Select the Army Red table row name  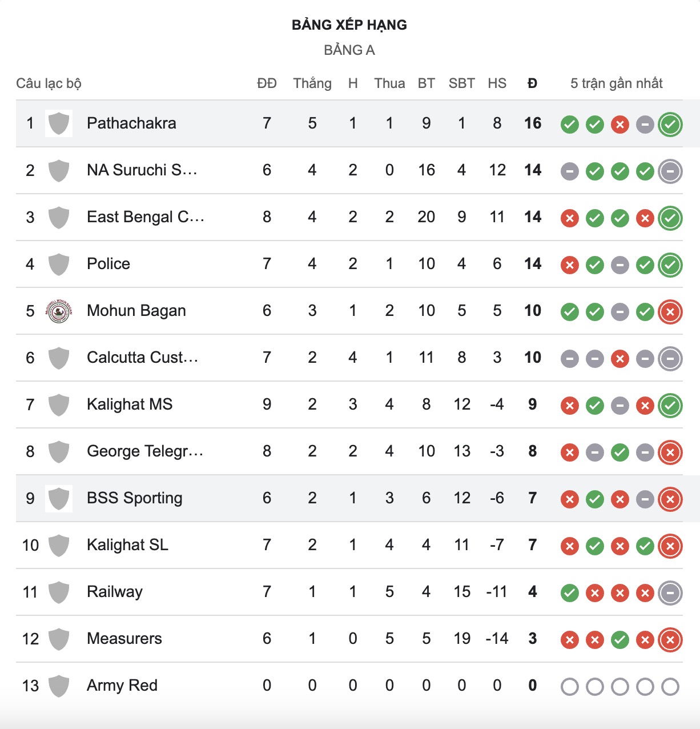click(x=122, y=686)
